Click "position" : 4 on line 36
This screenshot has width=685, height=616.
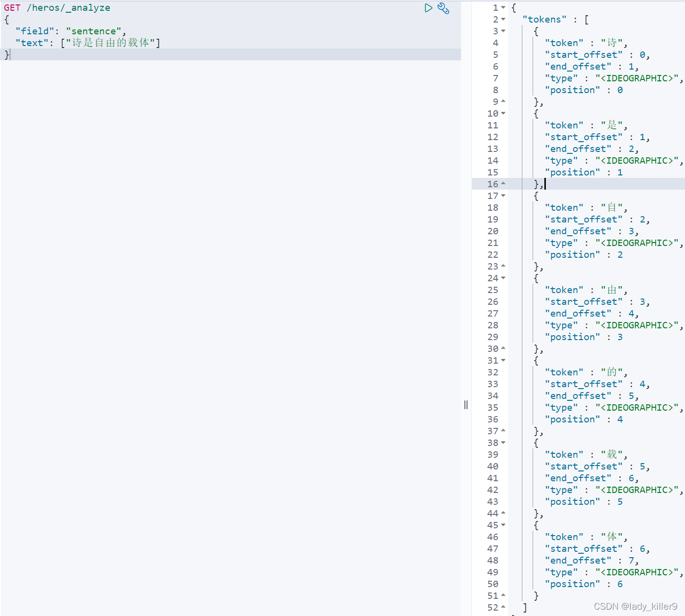pyautogui.click(x=584, y=419)
